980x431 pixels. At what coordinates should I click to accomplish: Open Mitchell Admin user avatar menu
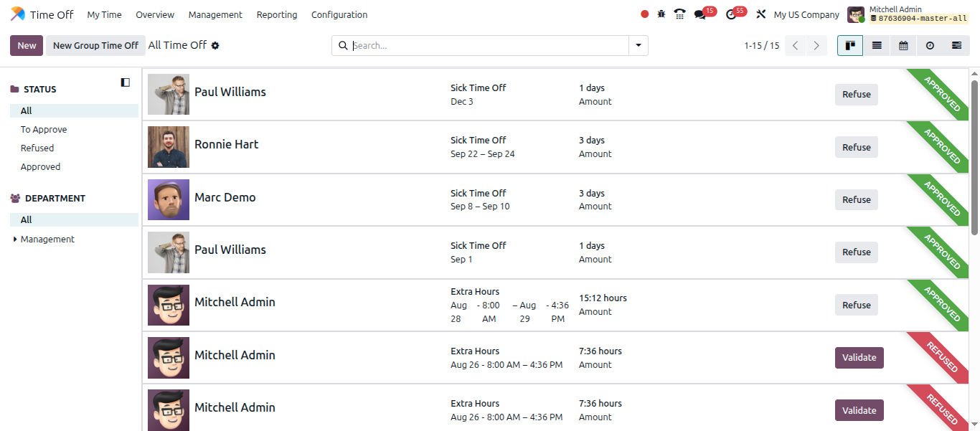[x=856, y=14]
